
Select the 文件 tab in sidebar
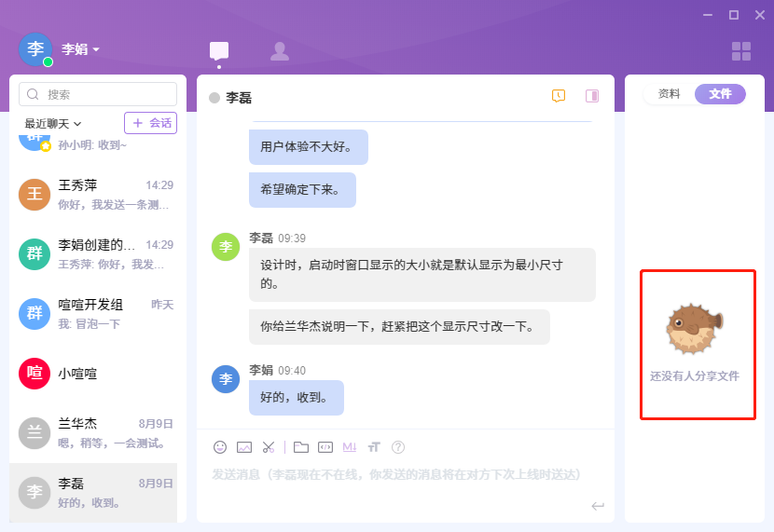[x=720, y=94]
